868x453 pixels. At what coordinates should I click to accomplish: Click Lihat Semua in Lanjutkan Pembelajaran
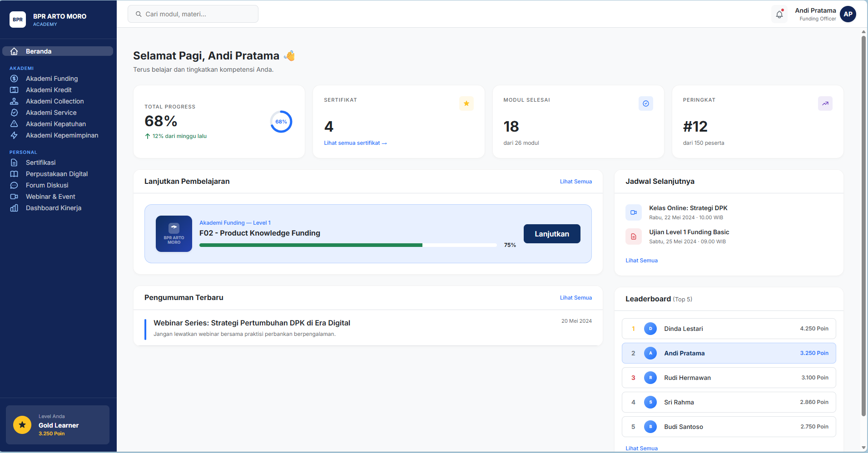575,182
